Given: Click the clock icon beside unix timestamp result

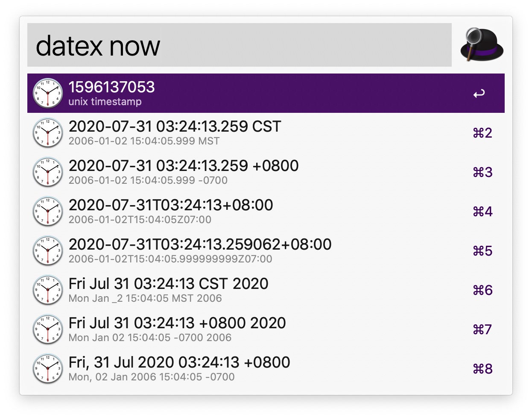Looking at the screenshot, I should point(48,93).
